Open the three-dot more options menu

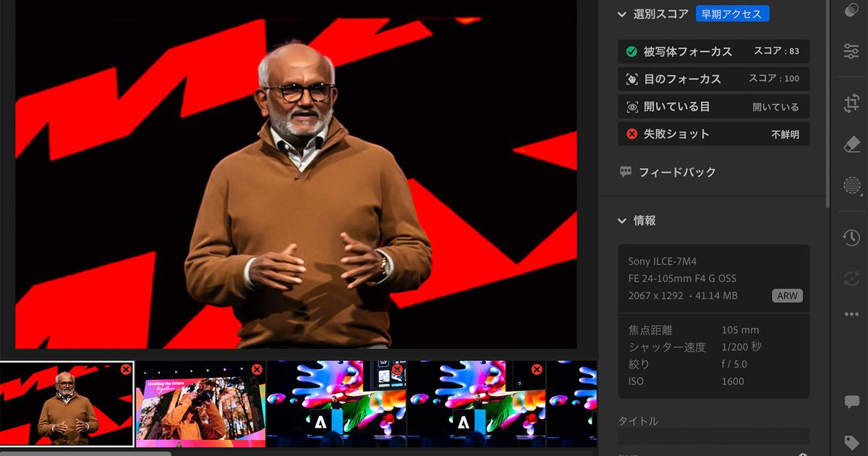point(851,314)
